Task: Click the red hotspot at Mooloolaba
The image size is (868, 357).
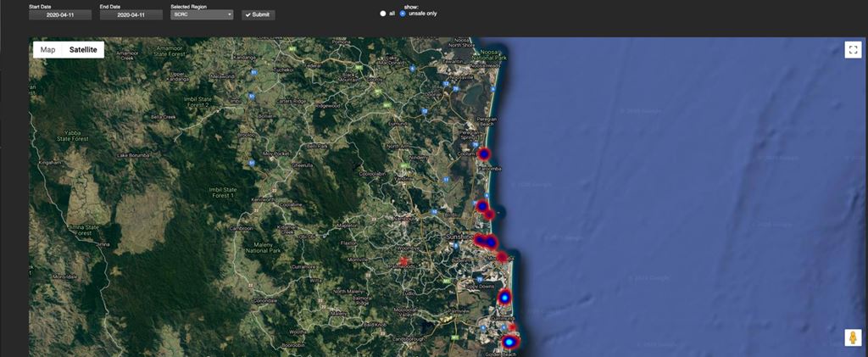Action: click(x=502, y=256)
